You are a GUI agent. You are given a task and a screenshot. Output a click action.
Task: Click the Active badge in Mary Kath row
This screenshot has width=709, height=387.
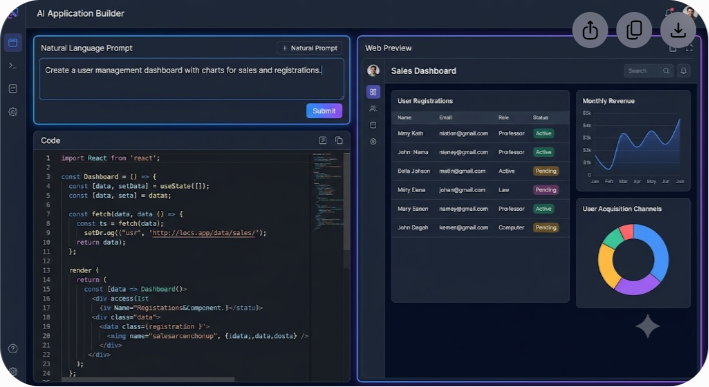(544, 133)
